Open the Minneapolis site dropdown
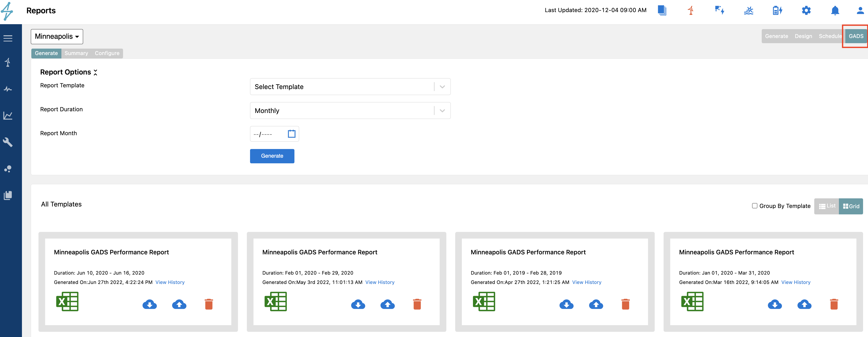The height and width of the screenshot is (337, 868). pyautogui.click(x=57, y=37)
